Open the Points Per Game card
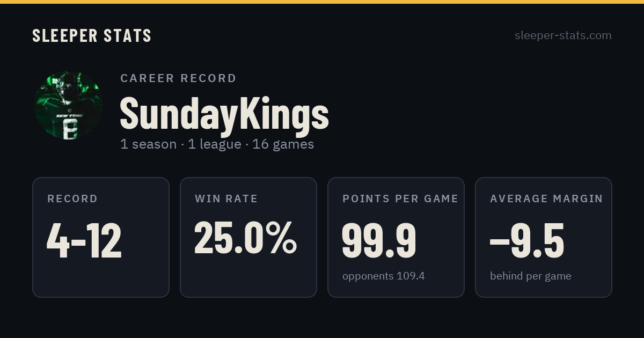644x338 pixels. click(x=396, y=237)
